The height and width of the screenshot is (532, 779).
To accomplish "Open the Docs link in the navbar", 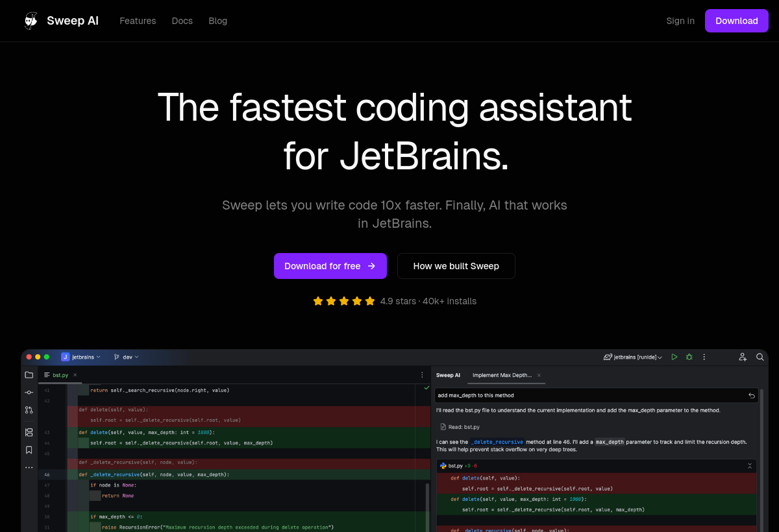I will click(x=182, y=21).
